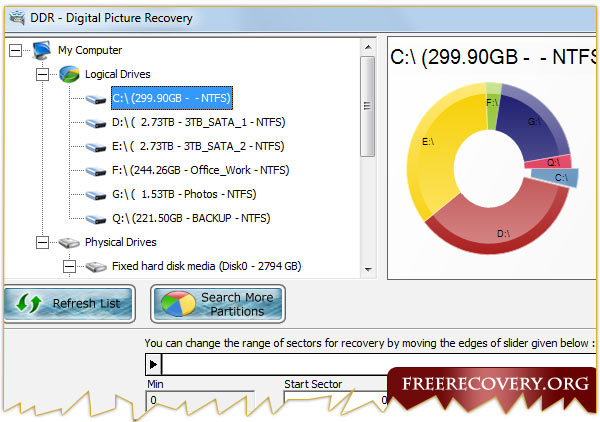Click the Min label below slider
This screenshot has width=600, height=422.
(x=155, y=384)
